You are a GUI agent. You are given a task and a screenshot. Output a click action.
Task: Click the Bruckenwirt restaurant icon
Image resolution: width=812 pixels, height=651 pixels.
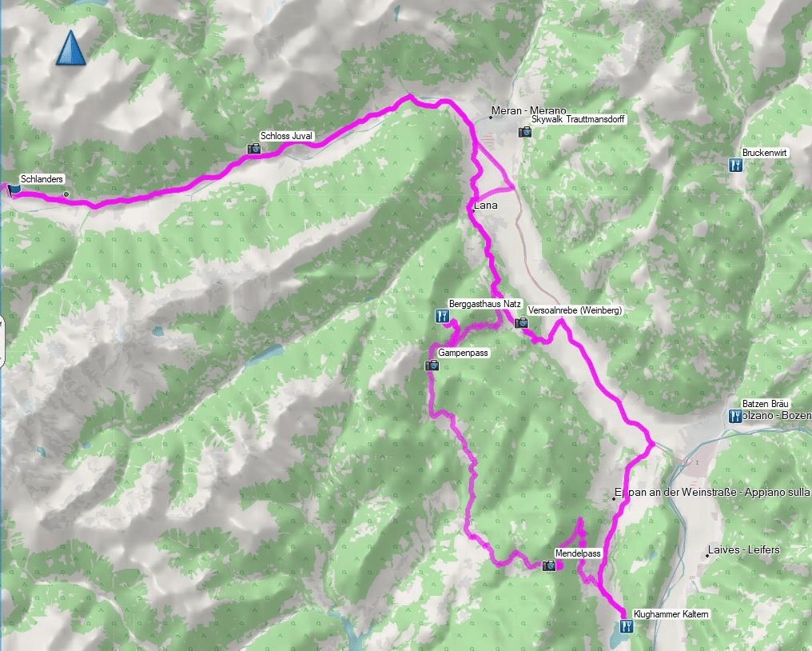[x=735, y=166]
